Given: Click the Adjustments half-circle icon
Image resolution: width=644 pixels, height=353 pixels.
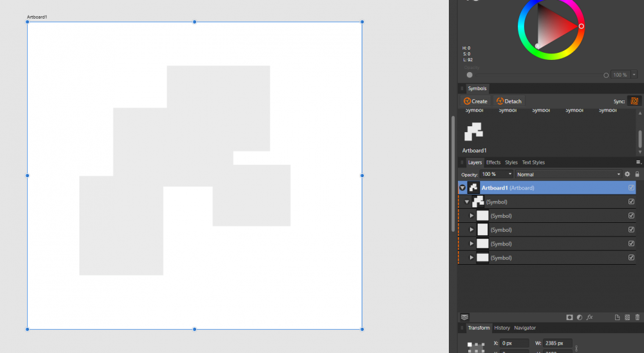Looking at the screenshot, I should coord(579,317).
